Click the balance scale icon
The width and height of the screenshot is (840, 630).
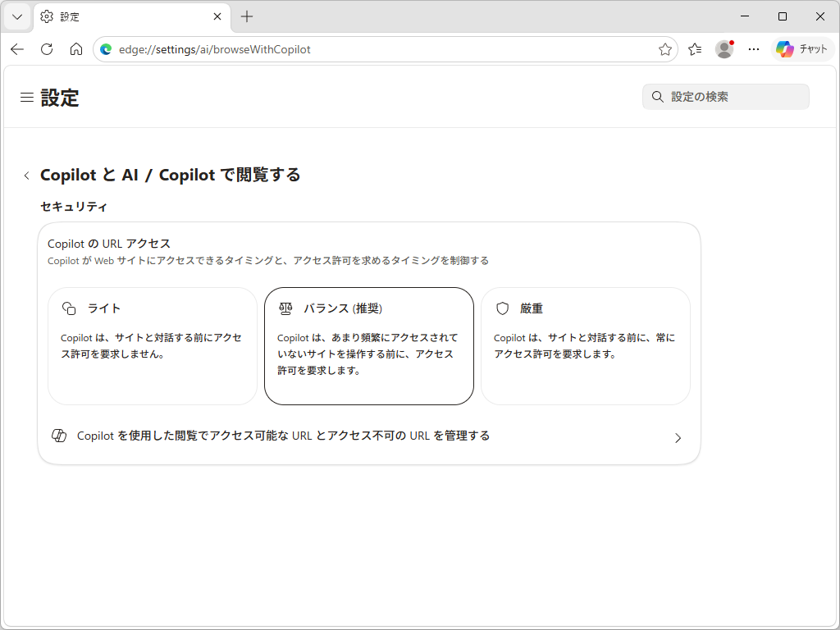(285, 308)
